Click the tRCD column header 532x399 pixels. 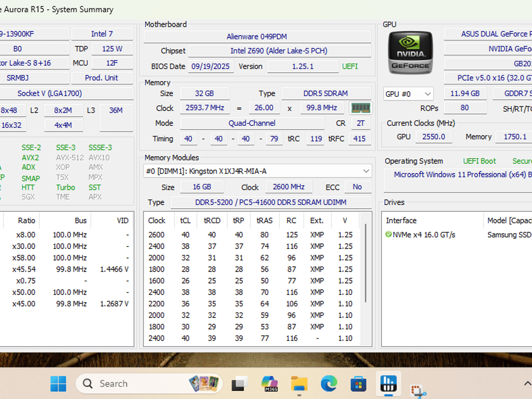click(x=212, y=221)
